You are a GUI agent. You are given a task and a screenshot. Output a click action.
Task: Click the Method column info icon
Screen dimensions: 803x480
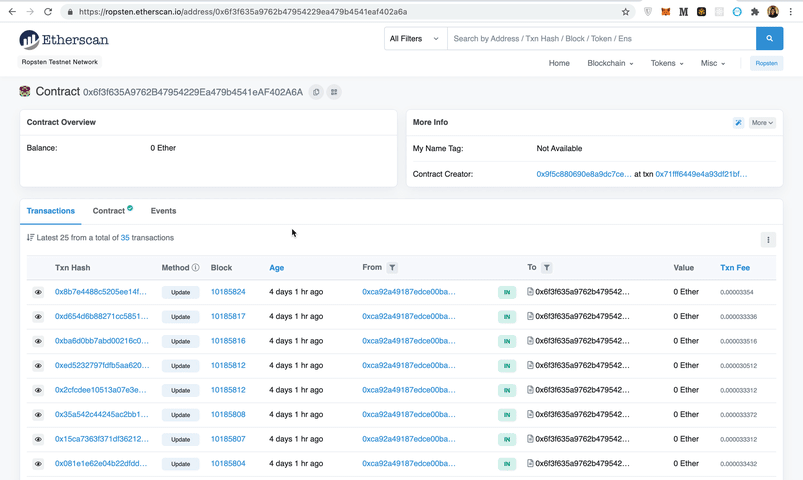[195, 268]
